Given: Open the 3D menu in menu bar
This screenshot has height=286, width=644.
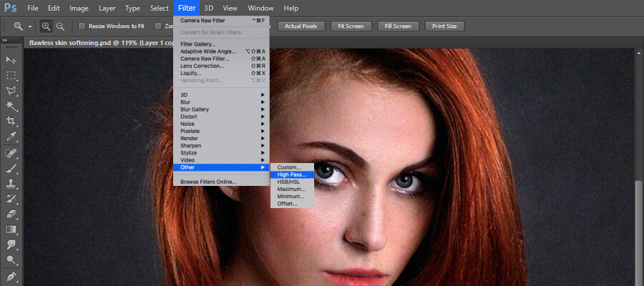Looking at the screenshot, I should (209, 8).
